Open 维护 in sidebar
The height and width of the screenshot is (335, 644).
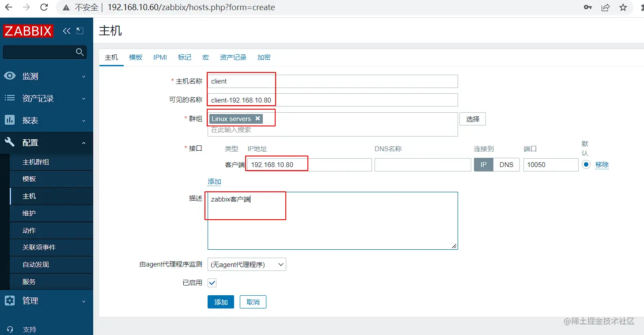51,213
